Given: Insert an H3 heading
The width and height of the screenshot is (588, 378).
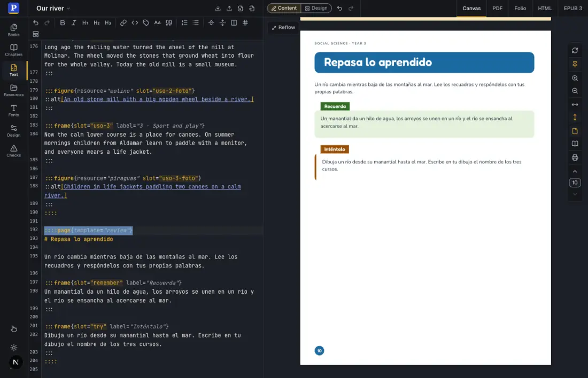Looking at the screenshot, I should click(108, 23).
